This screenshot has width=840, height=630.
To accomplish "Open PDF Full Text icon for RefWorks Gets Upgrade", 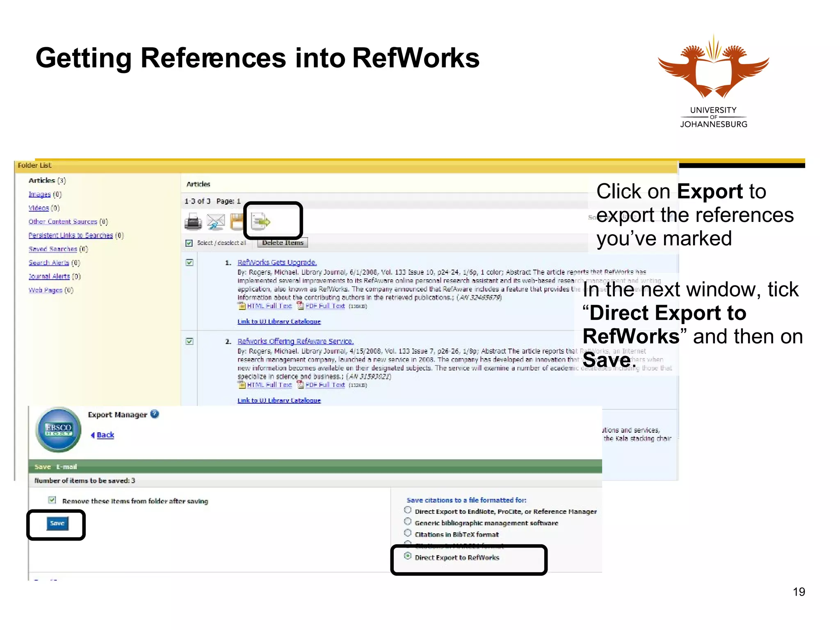I will point(300,306).
